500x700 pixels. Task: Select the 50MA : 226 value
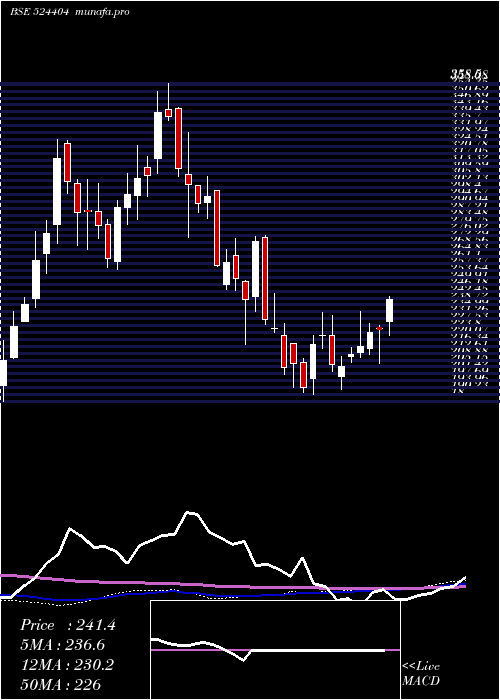pos(60,684)
